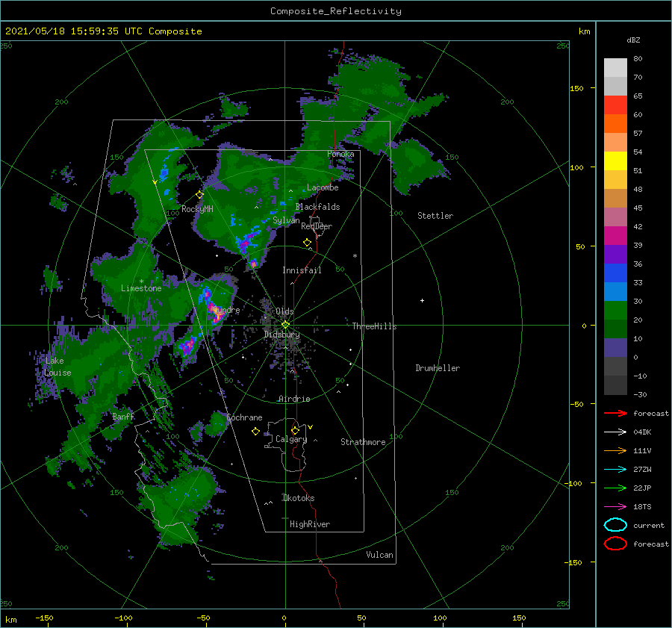This screenshot has width=672, height=628.
Task: Click the orange 111V arrow in the legend
Action: point(615,450)
